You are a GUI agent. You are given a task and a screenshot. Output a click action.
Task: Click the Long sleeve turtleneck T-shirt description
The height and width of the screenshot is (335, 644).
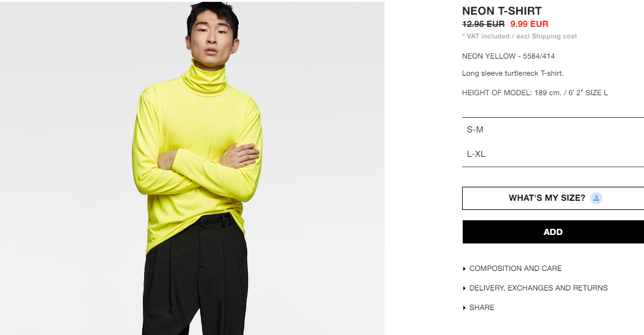tap(513, 73)
